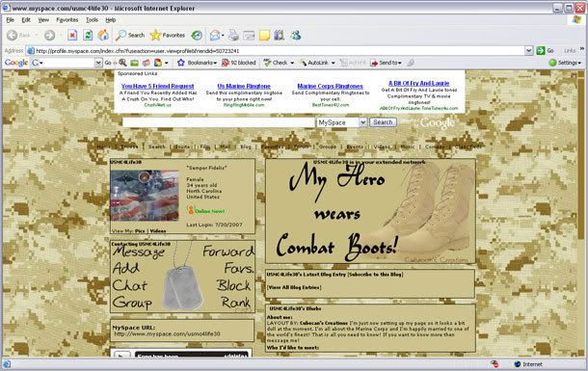Viewport: 588px width, 371px height.
Task: Go to Home page icon
Action: (103, 36)
